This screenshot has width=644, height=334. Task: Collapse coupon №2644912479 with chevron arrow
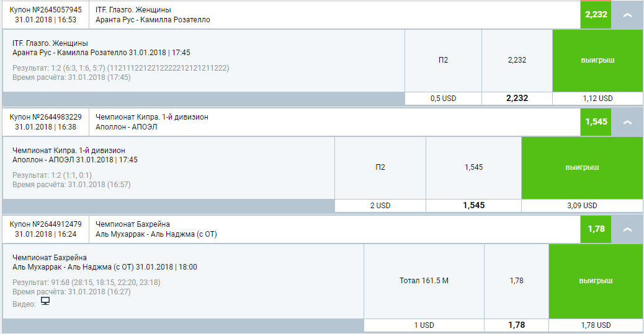[627, 229]
